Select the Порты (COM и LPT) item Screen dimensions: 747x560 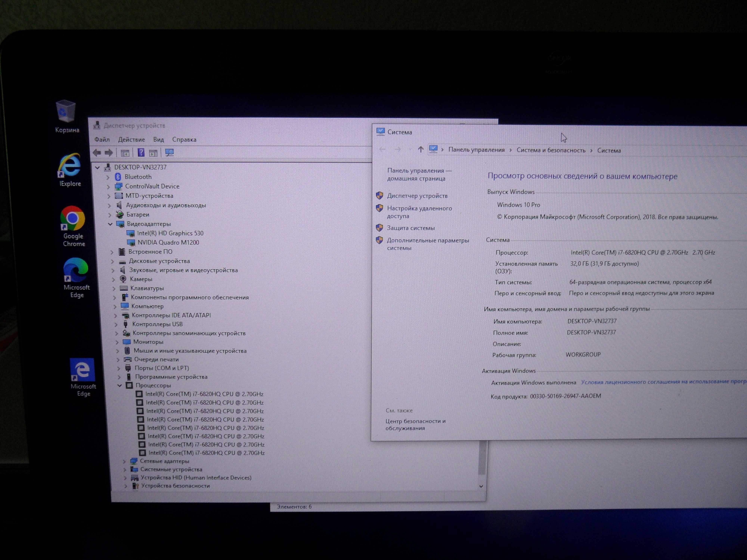(161, 368)
